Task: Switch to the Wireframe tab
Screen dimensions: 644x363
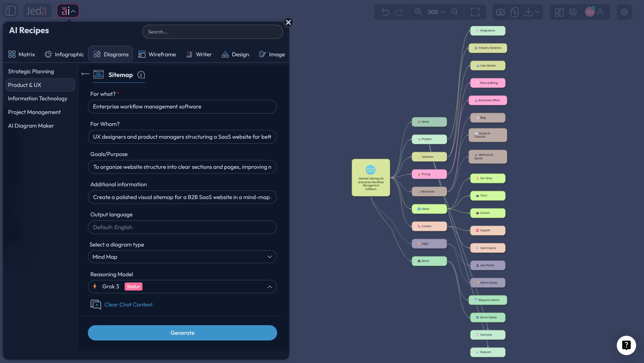Action: pos(157,54)
